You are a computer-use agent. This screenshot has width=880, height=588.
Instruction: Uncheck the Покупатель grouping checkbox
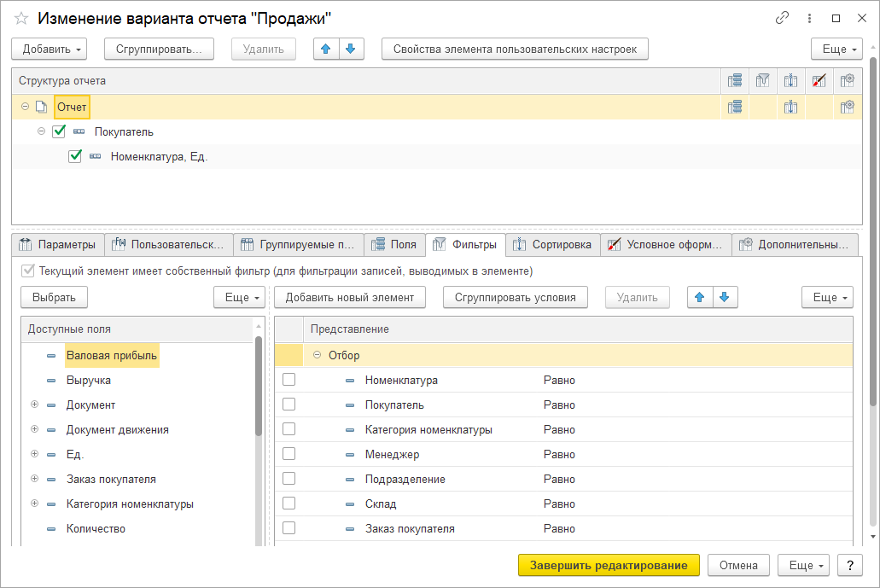[x=59, y=132]
